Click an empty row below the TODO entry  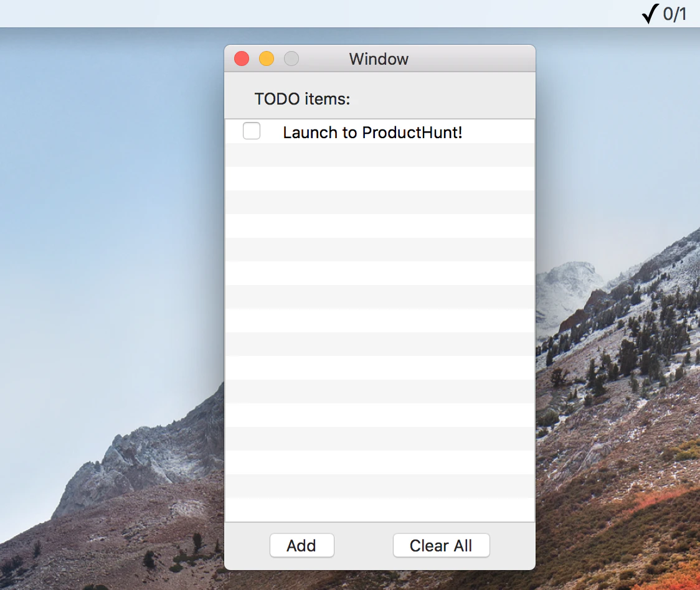(380, 179)
